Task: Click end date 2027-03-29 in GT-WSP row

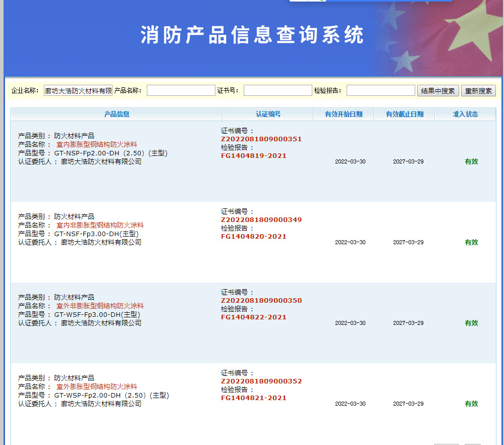Action: pyautogui.click(x=408, y=404)
